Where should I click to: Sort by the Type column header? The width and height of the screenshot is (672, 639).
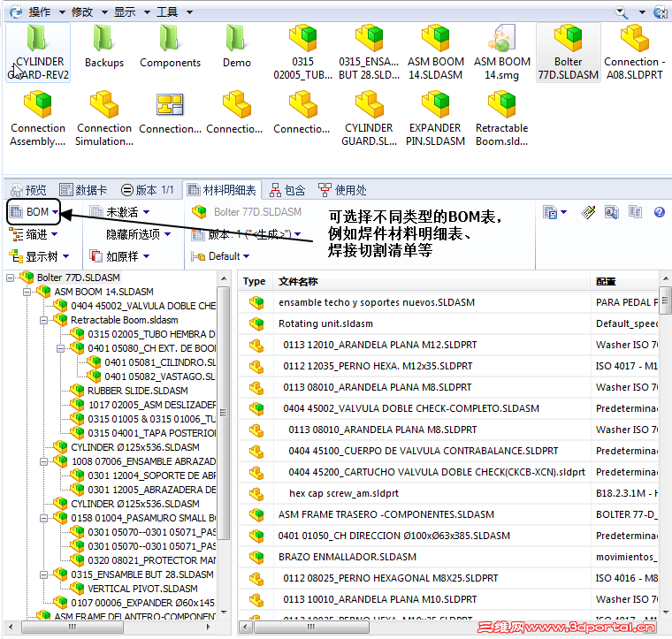click(255, 281)
